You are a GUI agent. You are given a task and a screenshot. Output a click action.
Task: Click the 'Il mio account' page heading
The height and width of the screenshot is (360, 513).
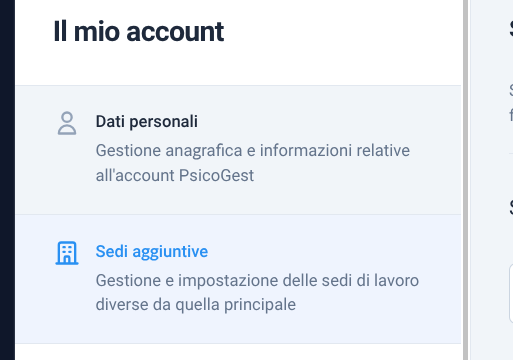(x=139, y=32)
